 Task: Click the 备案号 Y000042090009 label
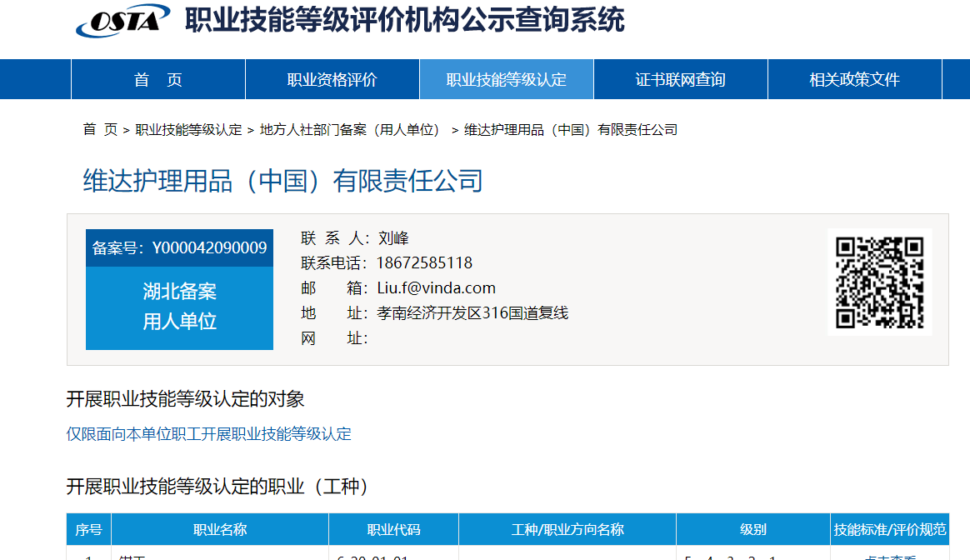179,248
